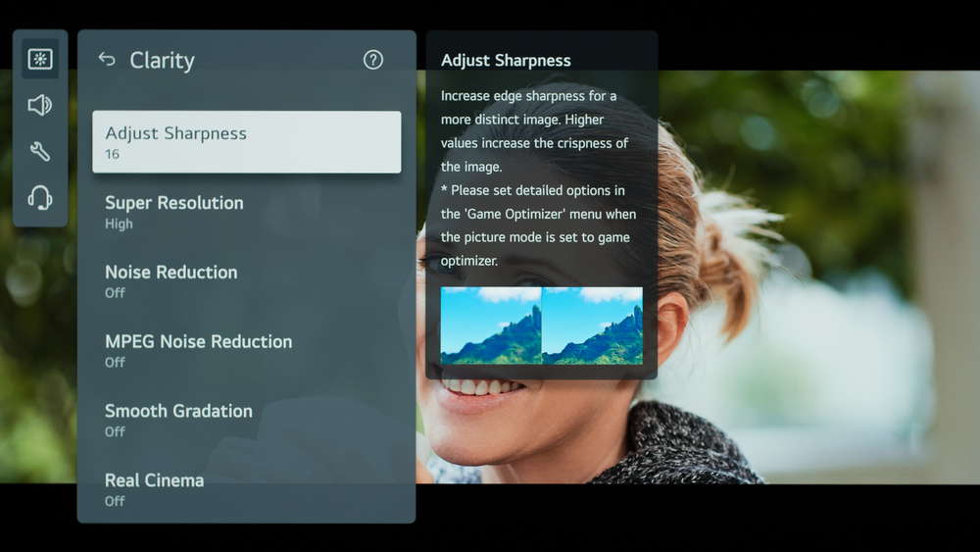Click the help question mark icon
Screen dimensions: 980x552
click(372, 60)
